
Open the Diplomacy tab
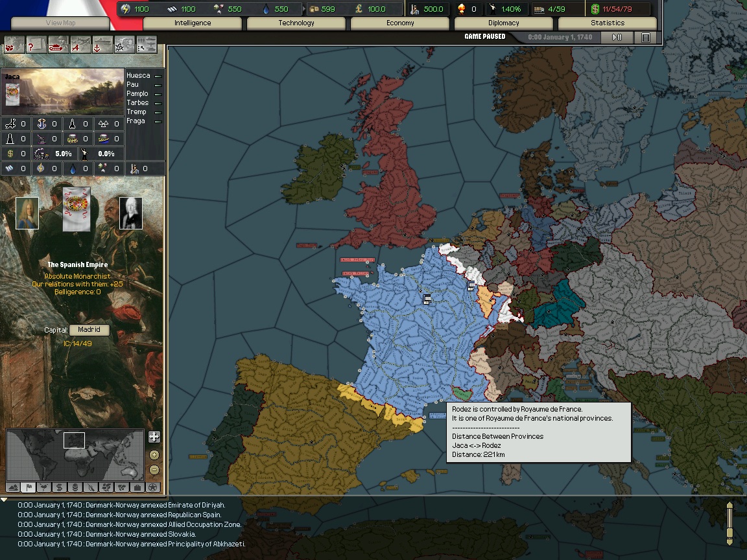point(503,23)
